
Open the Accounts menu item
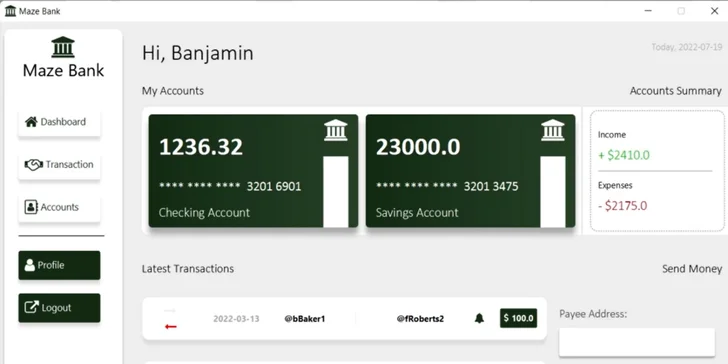pyautogui.click(x=59, y=208)
